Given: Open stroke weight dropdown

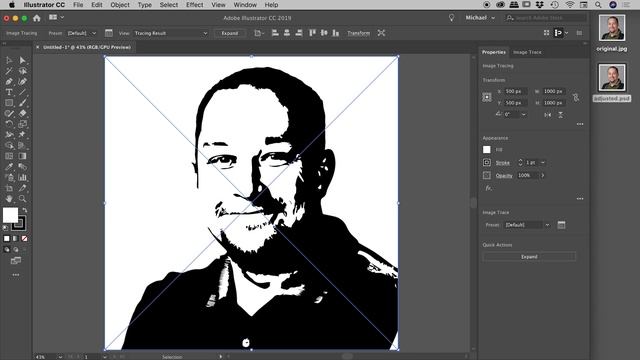Looking at the screenshot, I should 543,162.
